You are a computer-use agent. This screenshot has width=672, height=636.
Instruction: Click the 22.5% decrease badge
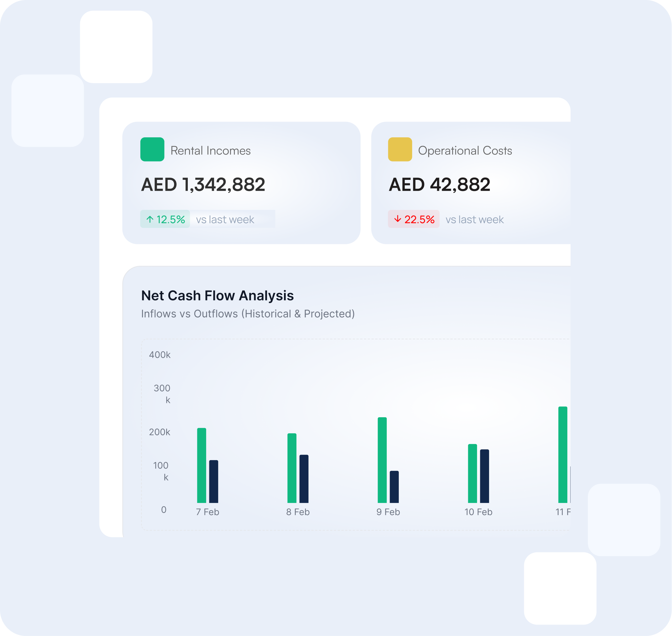pos(414,219)
